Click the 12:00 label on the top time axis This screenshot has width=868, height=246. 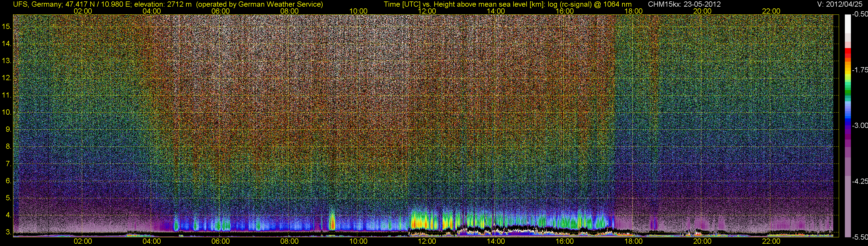427,11
